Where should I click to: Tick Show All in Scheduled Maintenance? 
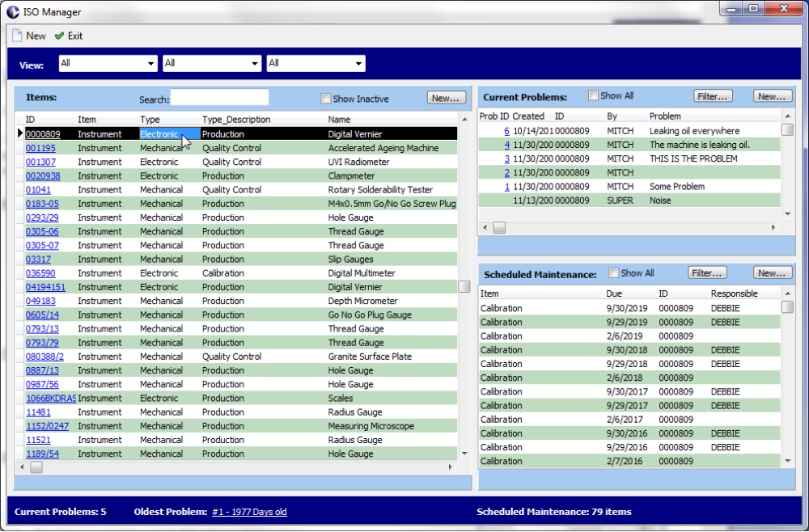613,272
